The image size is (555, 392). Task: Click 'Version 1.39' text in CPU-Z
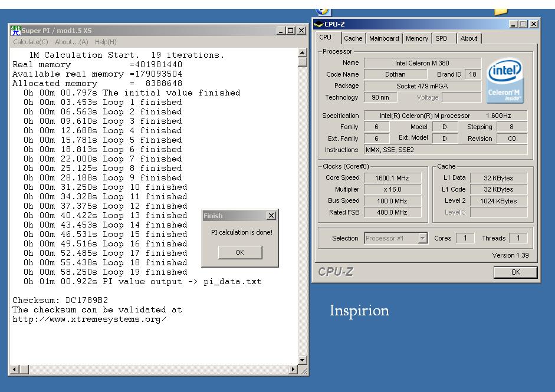[510, 255]
